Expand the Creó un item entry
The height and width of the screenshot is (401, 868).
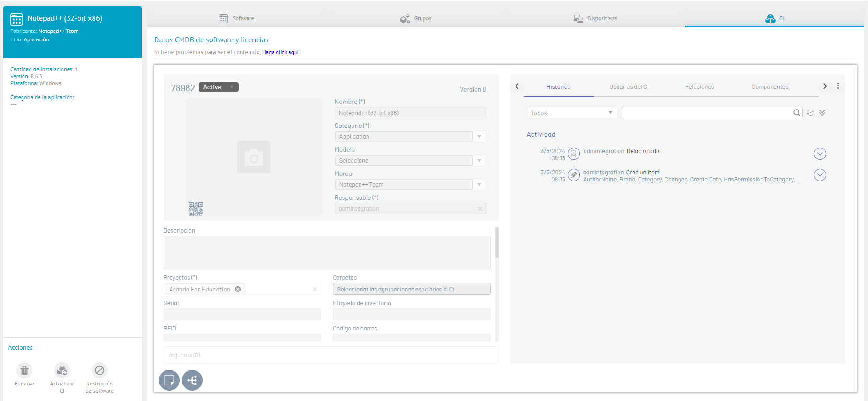pos(820,175)
